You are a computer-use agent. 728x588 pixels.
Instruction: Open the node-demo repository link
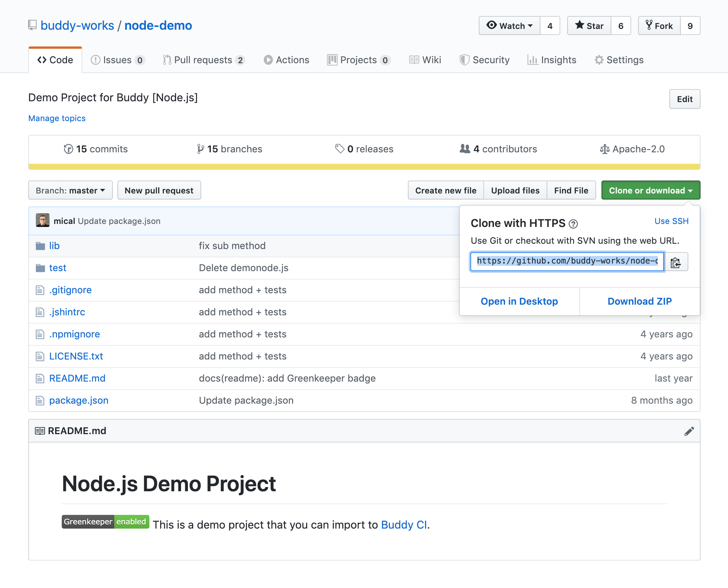pyautogui.click(x=158, y=26)
